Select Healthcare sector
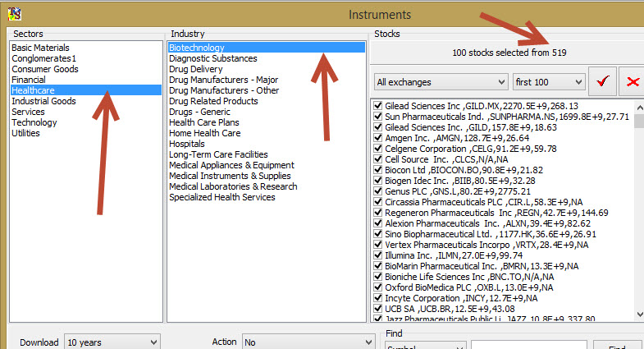 (86, 90)
